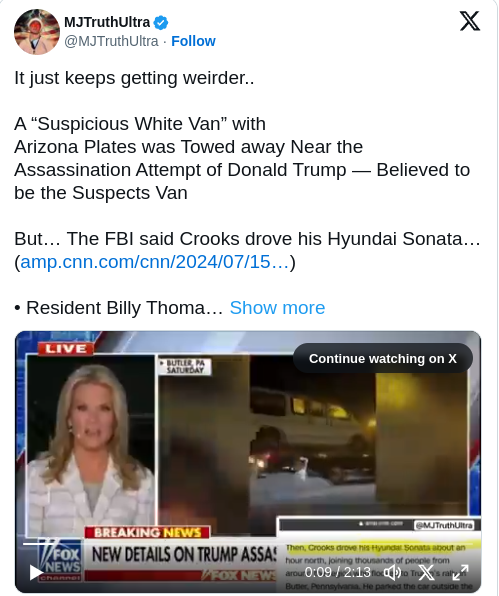Toggle fullscreen for the video
This screenshot has width=499, height=596.
pyautogui.click(x=460, y=572)
